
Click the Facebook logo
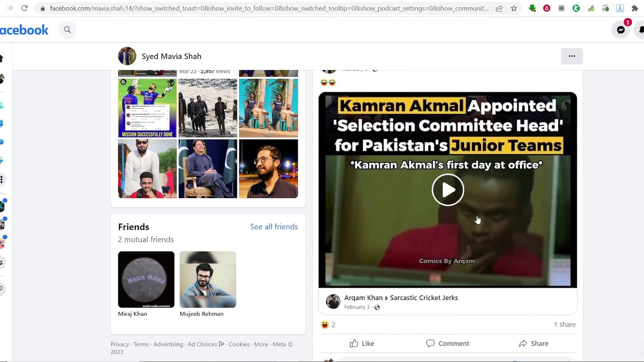point(24,30)
